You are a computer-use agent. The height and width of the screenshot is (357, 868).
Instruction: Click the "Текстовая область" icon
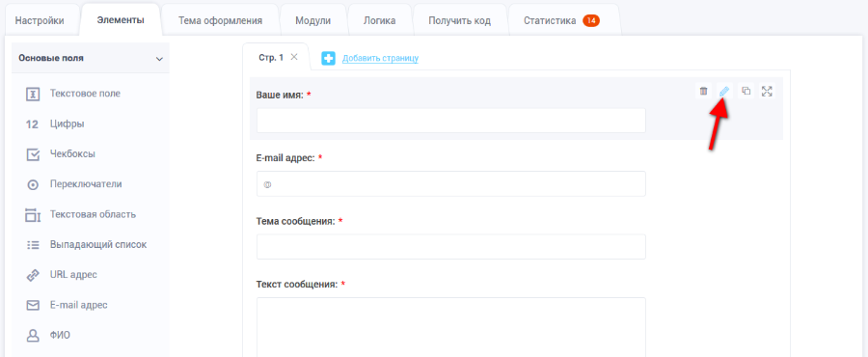click(33, 215)
